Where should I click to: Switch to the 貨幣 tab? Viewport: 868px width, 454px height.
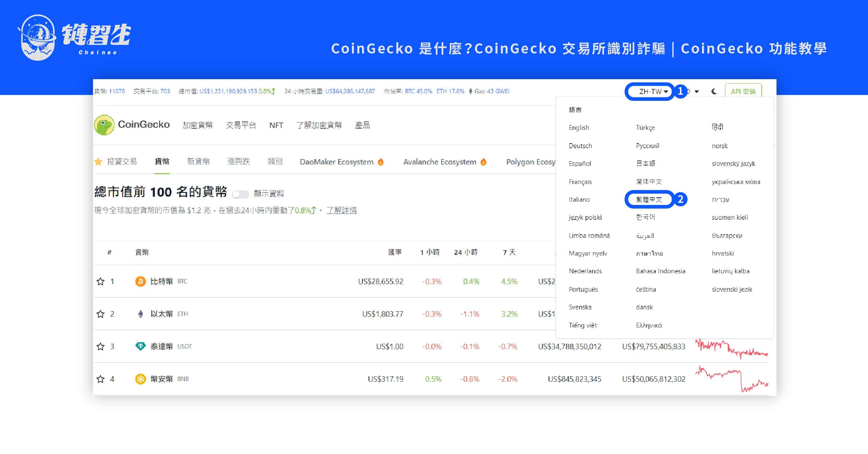coord(162,162)
